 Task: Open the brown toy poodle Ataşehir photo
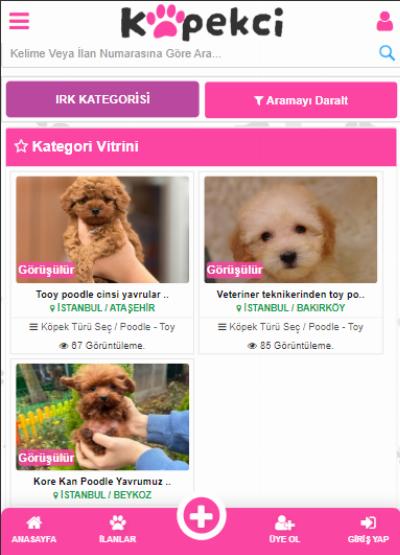click(x=103, y=230)
